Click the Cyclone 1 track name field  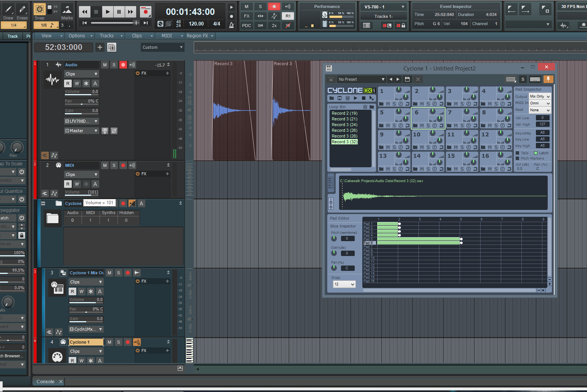[86, 342]
